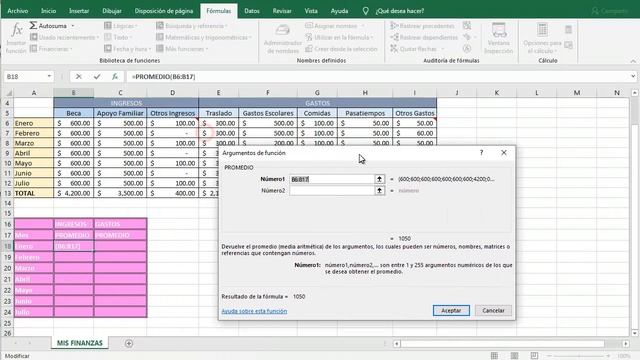This screenshot has height=360, width=640.
Task: Click Rastrear precedentes
Action: coord(422,26)
